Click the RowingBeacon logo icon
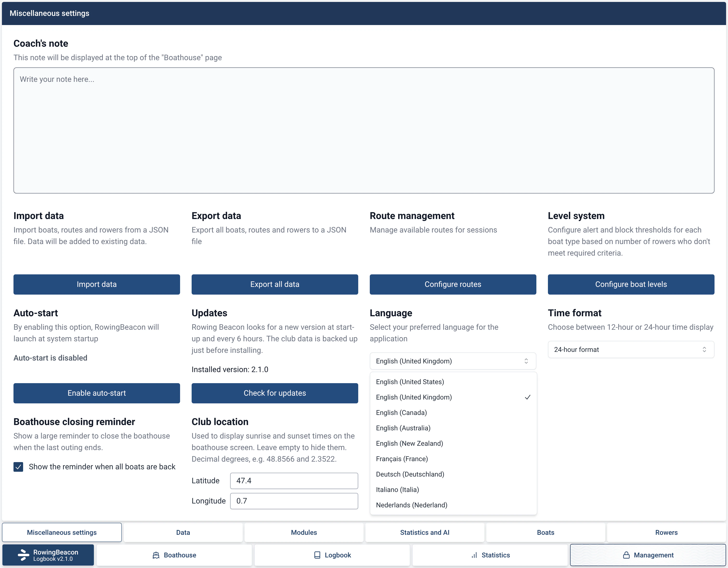 coord(23,555)
